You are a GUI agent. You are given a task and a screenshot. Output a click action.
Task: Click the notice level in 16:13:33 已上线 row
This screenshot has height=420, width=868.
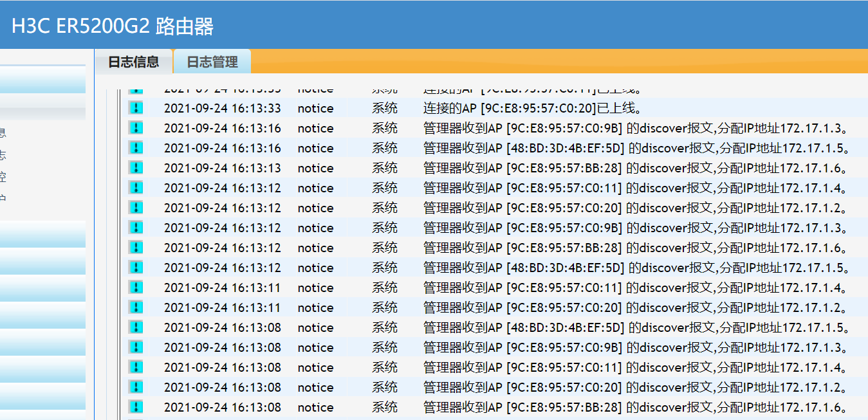click(315, 108)
